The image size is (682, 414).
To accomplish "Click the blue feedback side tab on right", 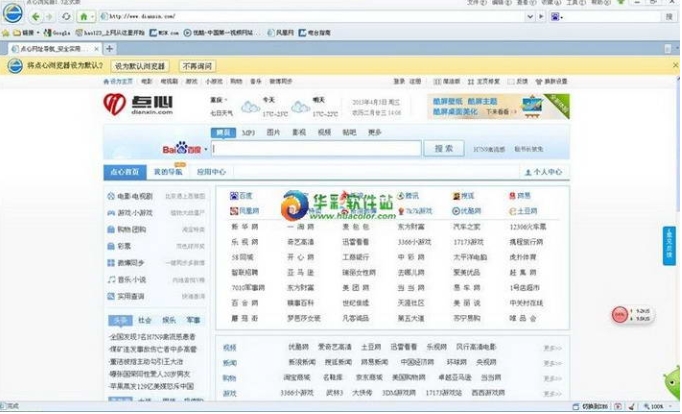I will point(669,246).
